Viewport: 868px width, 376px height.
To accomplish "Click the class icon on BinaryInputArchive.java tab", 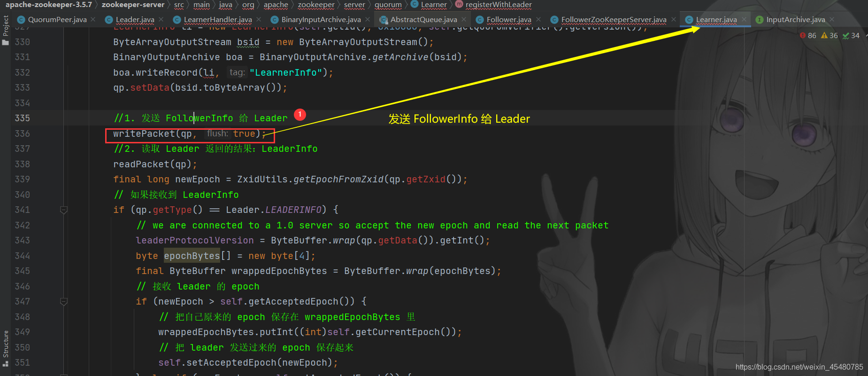I will tap(274, 20).
